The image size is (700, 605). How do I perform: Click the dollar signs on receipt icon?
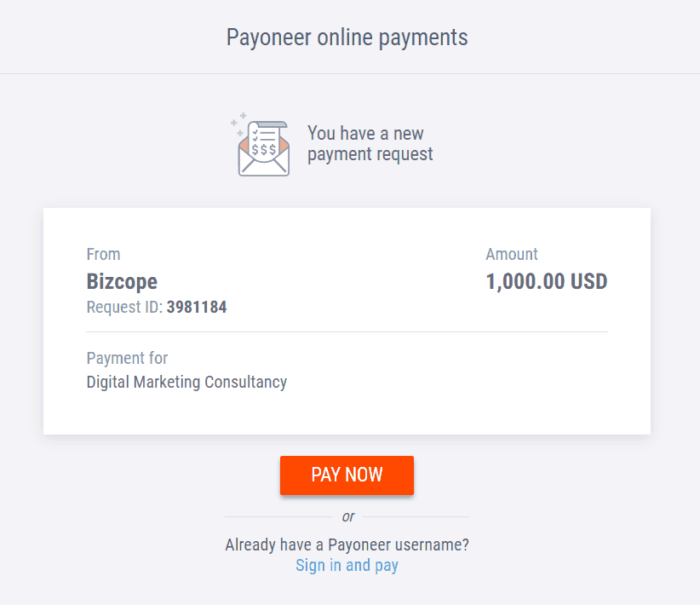(263, 149)
